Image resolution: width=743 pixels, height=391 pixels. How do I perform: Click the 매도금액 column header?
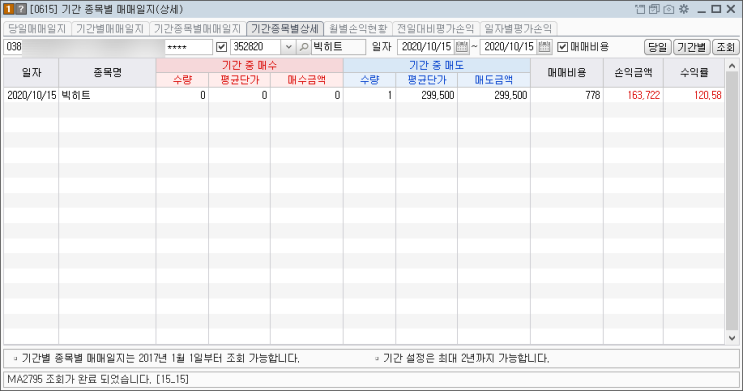click(x=494, y=80)
